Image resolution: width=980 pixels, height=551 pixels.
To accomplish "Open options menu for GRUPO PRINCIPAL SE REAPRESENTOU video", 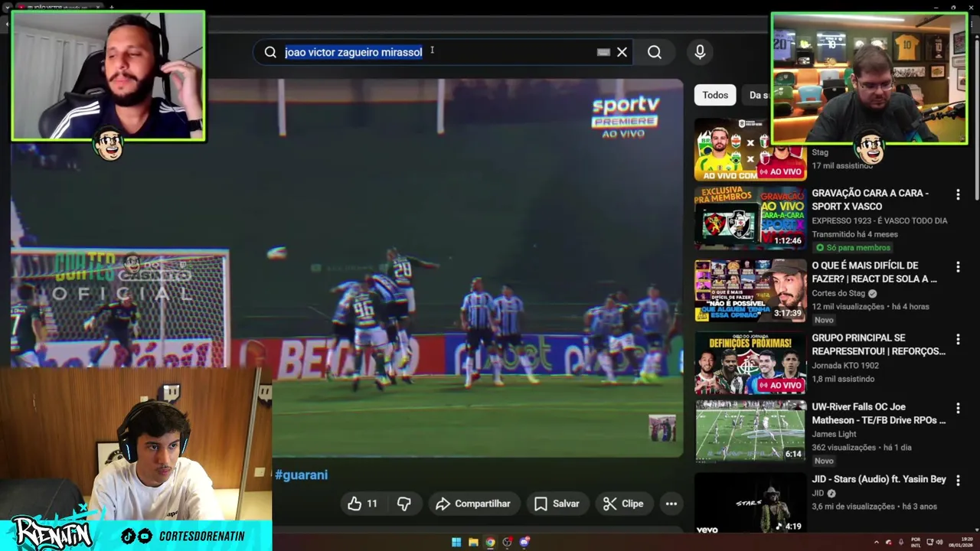I will coord(958,339).
